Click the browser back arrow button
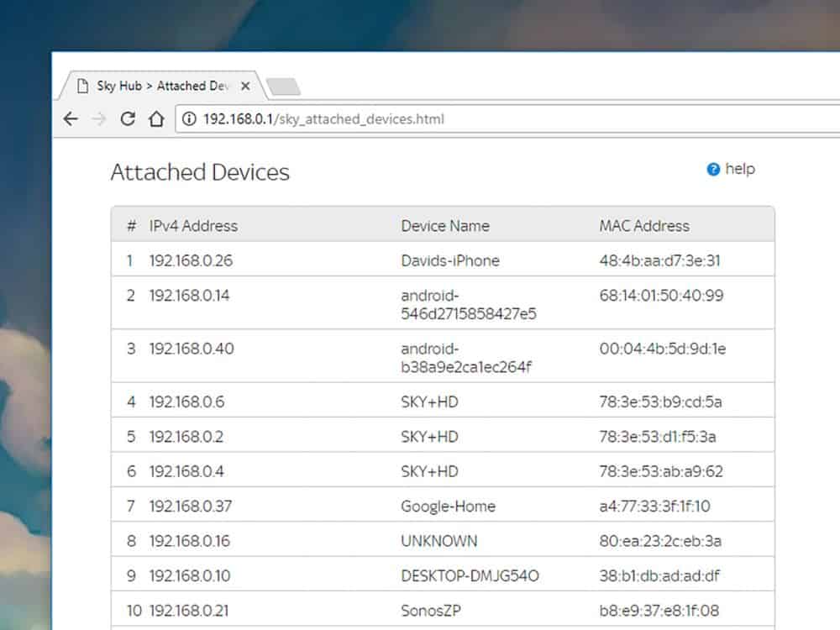The image size is (840, 630). [x=71, y=119]
